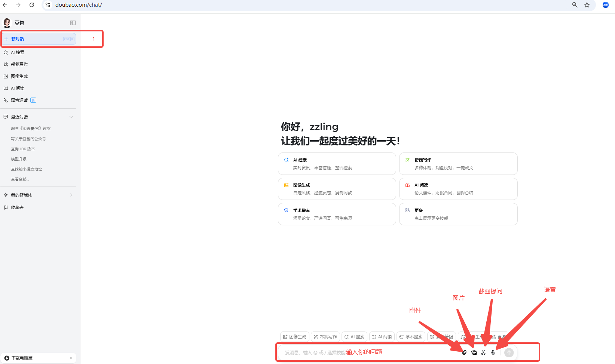Click the AI 搜索 icon in the sidebar
Screen dimensions: 615x364
(6, 52)
